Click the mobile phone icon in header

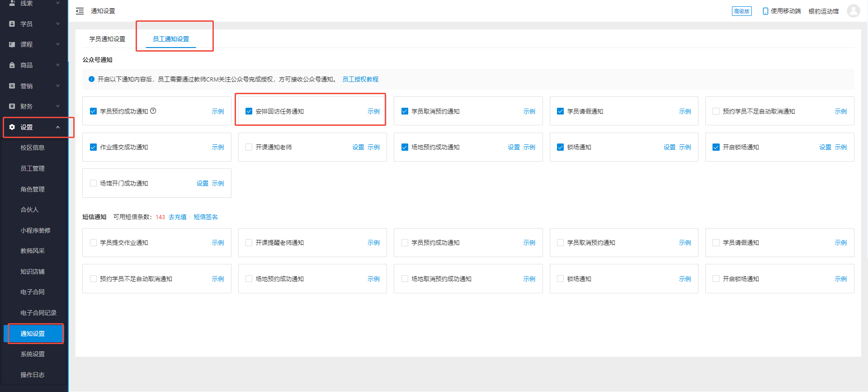(x=765, y=11)
